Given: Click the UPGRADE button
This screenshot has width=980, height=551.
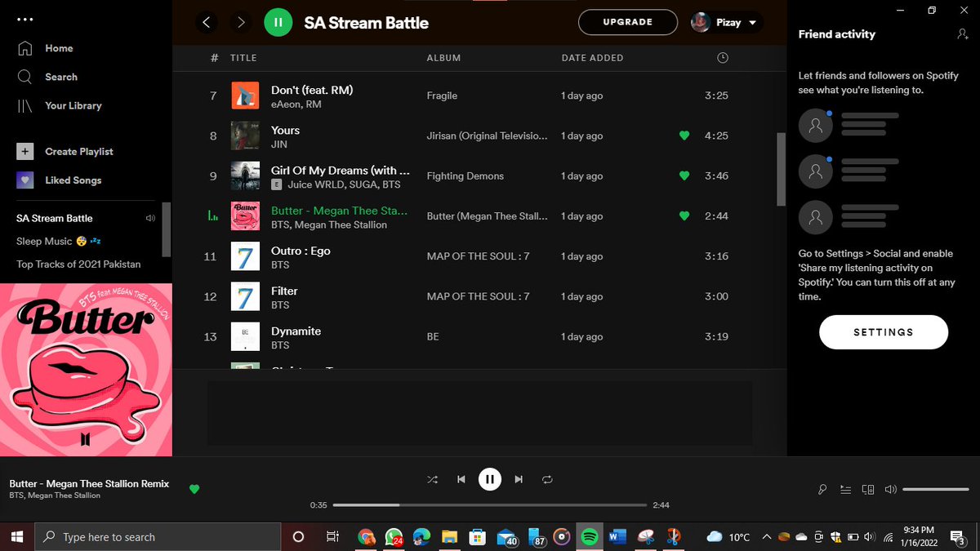Looking at the screenshot, I should [x=628, y=23].
